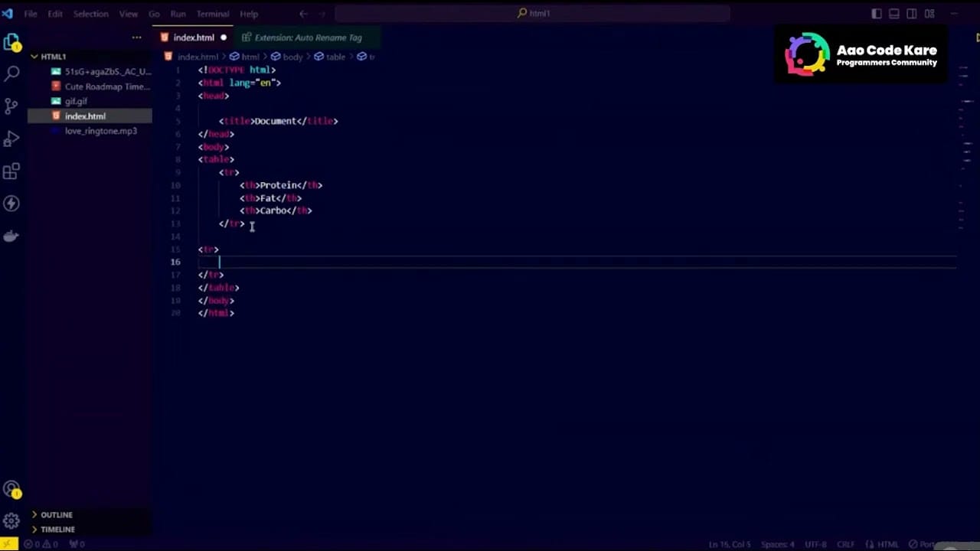Click the Explorer files icon
980x551 pixels.
click(x=11, y=43)
